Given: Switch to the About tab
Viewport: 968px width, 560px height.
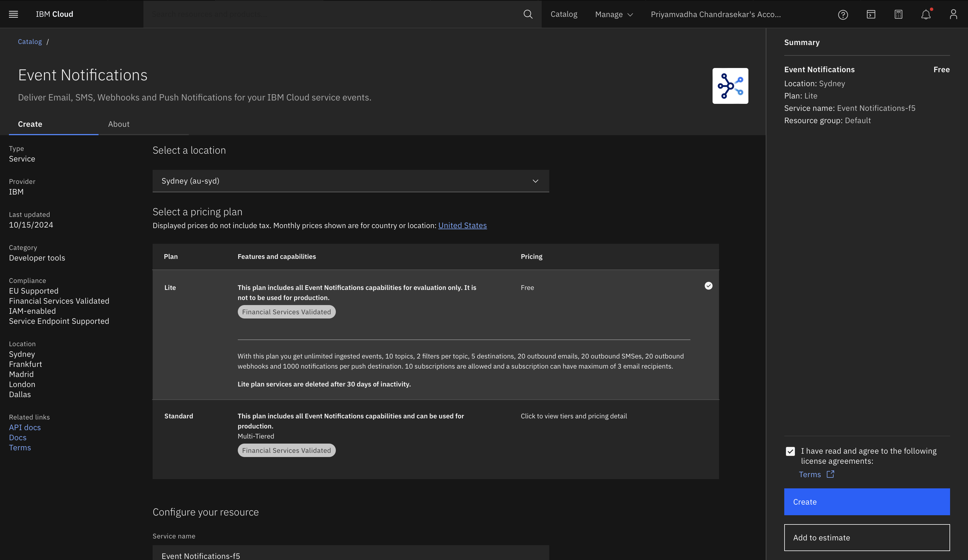Looking at the screenshot, I should point(119,124).
